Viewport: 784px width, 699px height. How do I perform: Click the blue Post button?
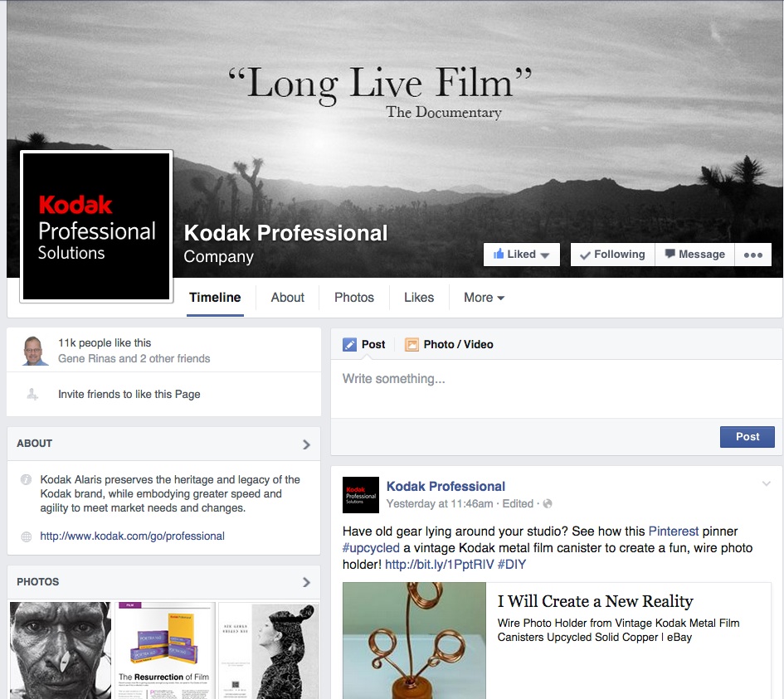point(747,437)
